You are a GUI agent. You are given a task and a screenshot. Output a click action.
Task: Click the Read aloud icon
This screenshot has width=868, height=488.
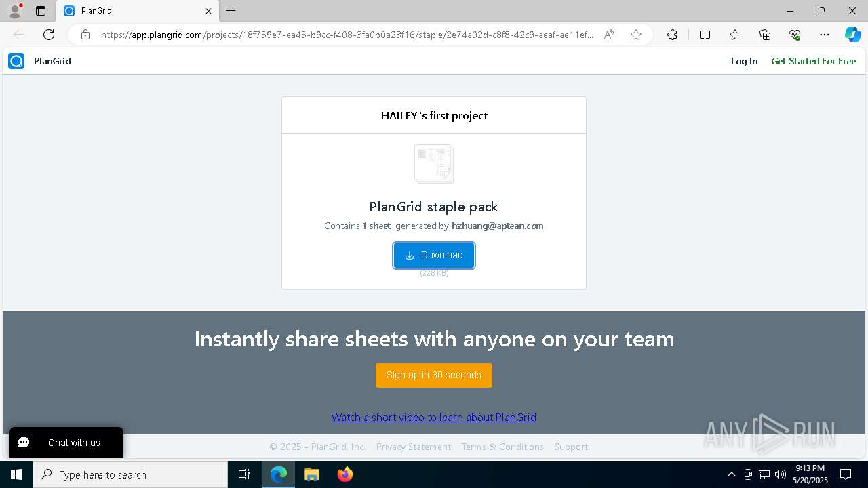(609, 35)
